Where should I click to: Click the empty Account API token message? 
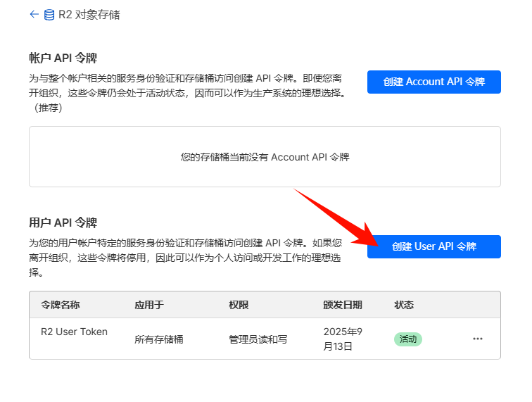coord(265,157)
